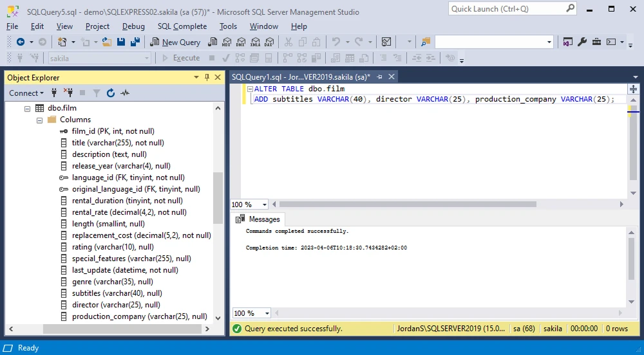
Task: Collapse the Columns folder node
Action: [39, 120]
